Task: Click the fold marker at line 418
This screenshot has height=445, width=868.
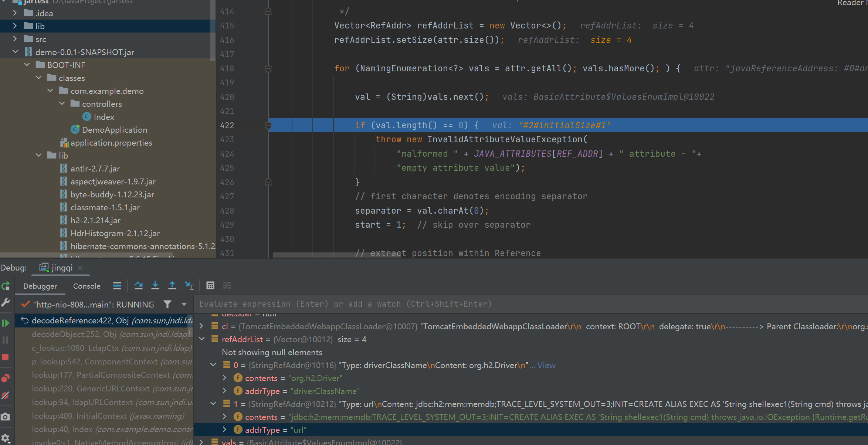Action: [269, 68]
